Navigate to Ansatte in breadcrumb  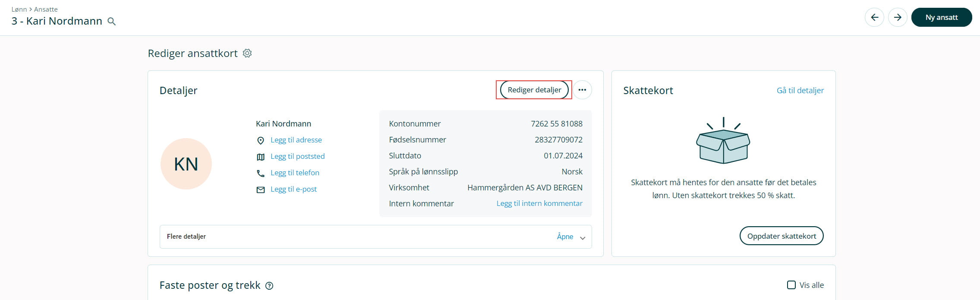click(46, 9)
